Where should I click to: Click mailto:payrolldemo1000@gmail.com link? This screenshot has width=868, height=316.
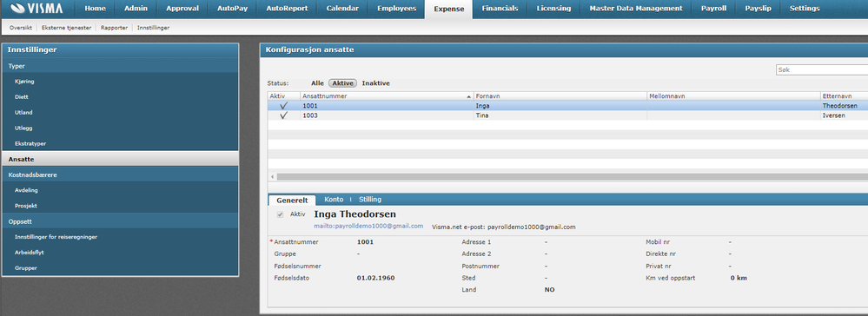click(x=368, y=227)
